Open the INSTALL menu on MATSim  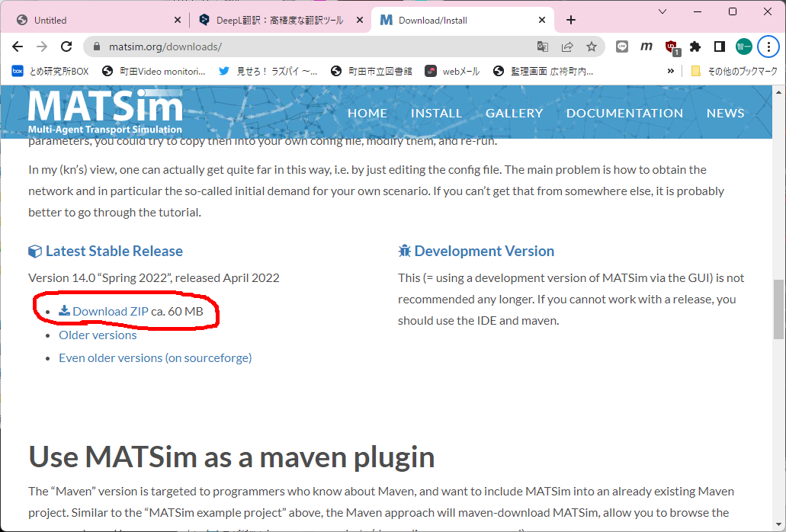click(x=436, y=113)
